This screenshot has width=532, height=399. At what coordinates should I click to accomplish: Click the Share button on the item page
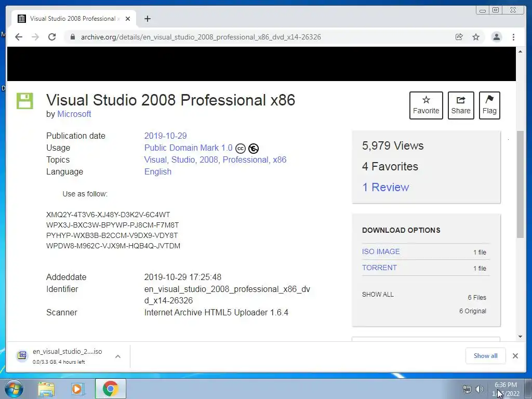coord(461,105)
